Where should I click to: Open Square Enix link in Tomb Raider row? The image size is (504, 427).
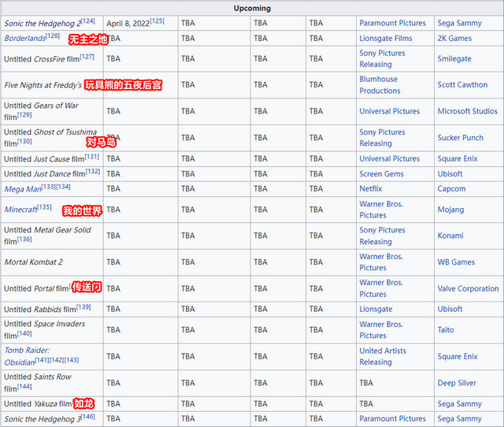pos(458,356)
